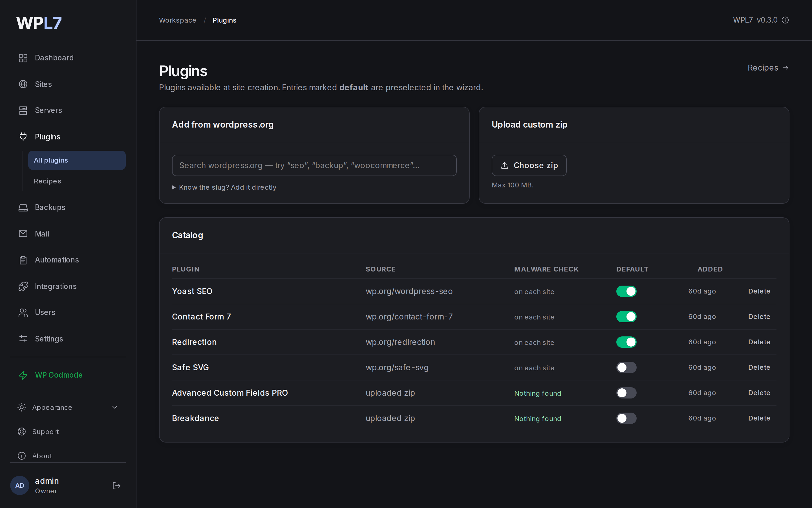Click the Backups drive icon

tap(23, 207)
